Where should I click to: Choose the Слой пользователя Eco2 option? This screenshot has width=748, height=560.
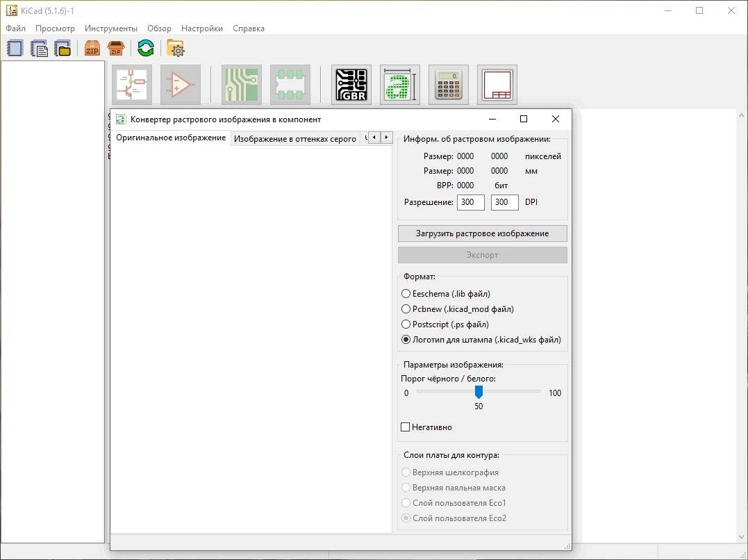coord(454,518)
